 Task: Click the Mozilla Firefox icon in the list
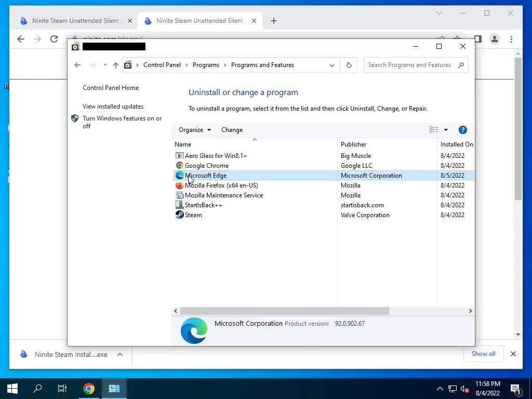[179, 185]
